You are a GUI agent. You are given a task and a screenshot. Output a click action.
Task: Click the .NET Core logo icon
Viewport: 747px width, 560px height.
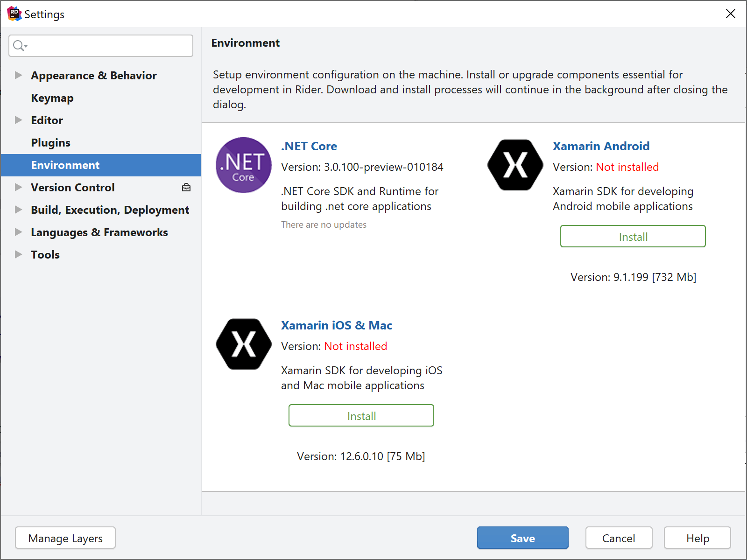pos(243,165)
